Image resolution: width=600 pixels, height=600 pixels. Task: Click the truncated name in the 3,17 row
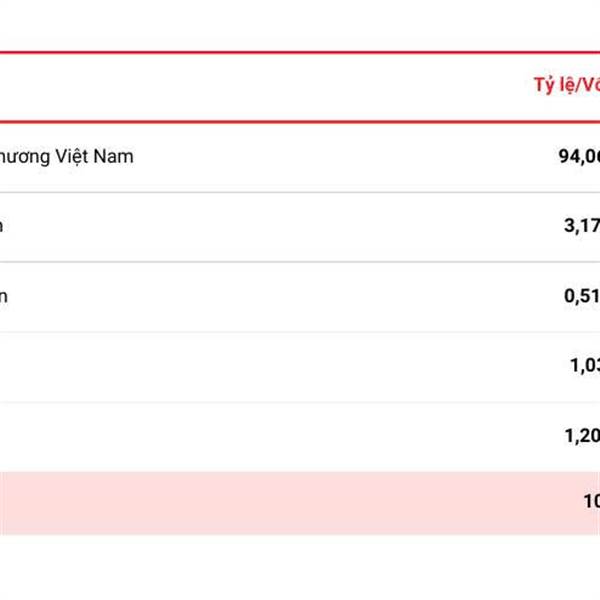[1, 227]
